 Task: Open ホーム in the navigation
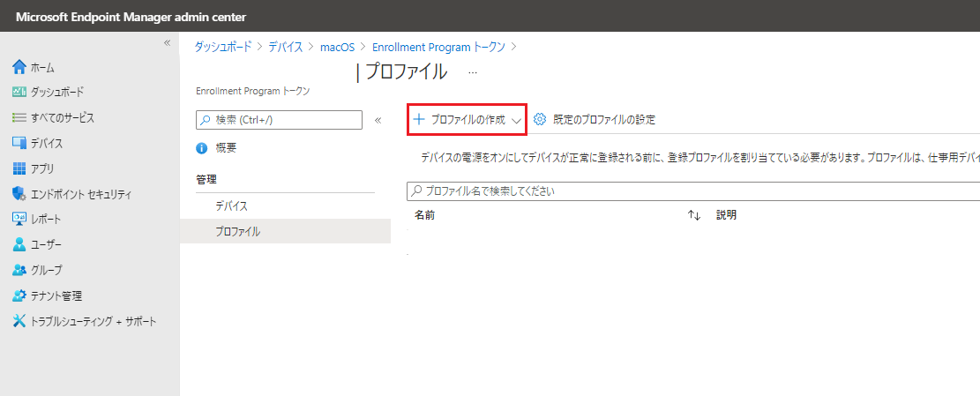42,67
